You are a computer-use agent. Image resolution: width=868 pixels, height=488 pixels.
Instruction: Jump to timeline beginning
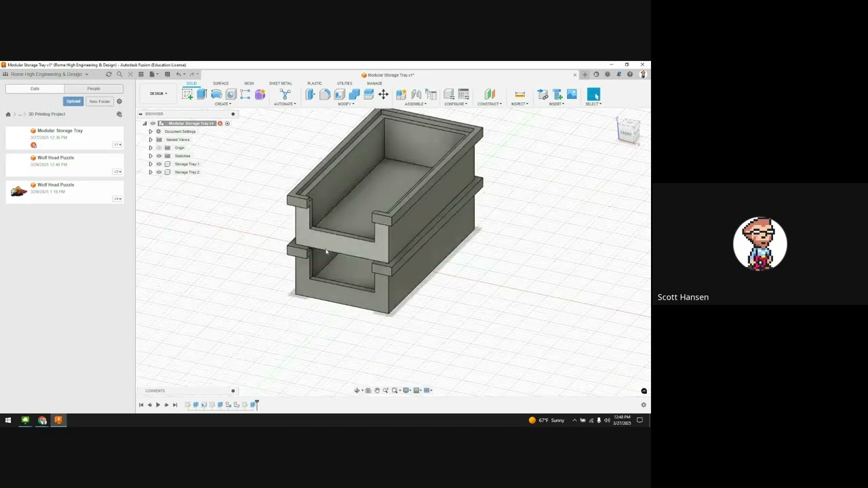pos(141,405)
